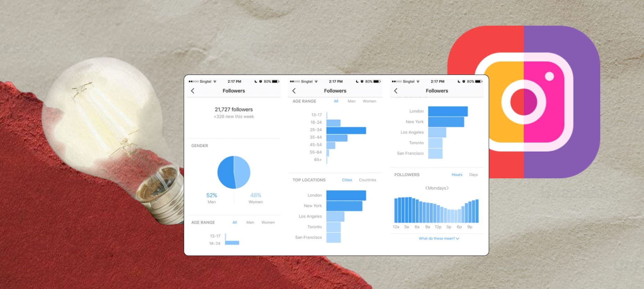This screenshot has width=644, height=289.
Task: Tap the back arrow on the left Followers screen
Action: [x=193, y=91]
